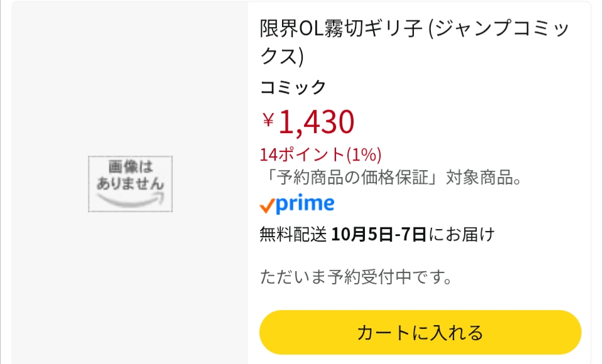Click the (1%) points percentage
This screenshot has height=364, width=603.
click(x=364, y=154)
